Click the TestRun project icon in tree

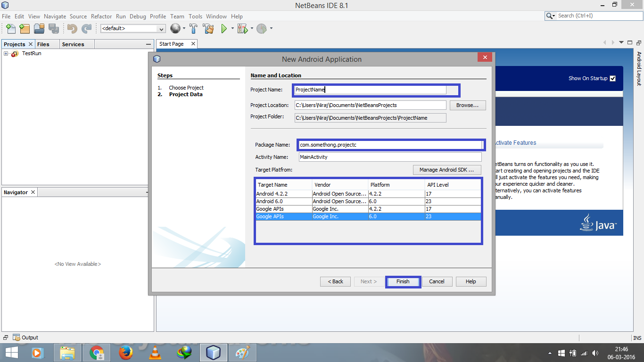coord(15,54)
